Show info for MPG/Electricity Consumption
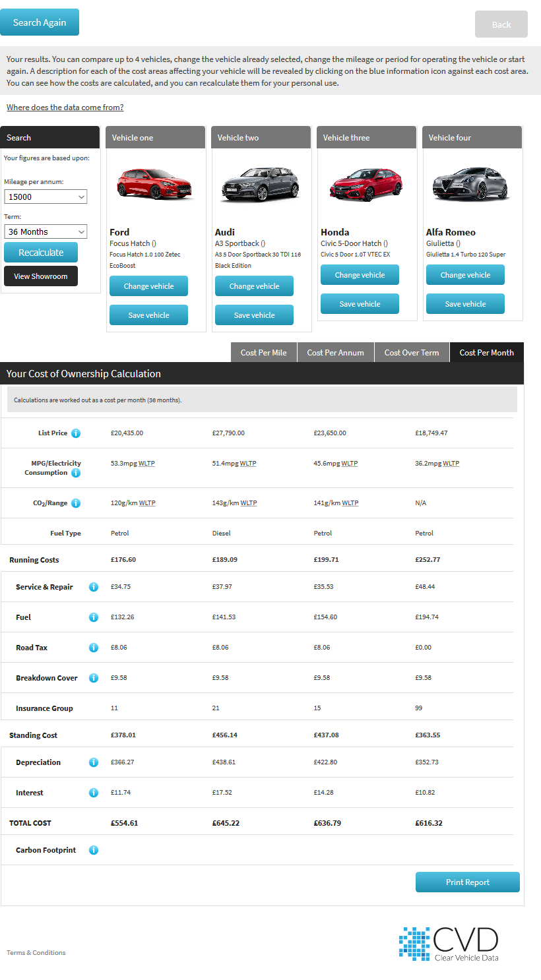 [76, 473]
